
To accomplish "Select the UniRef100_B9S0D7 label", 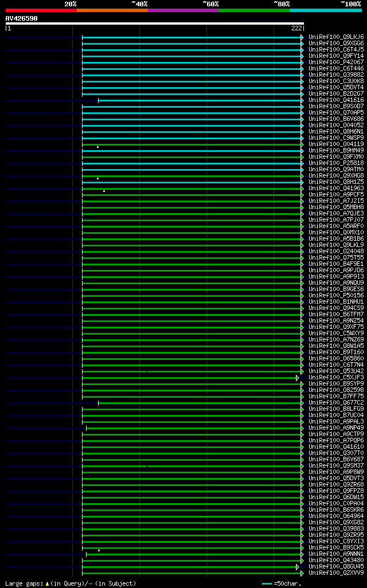I will coord(336,107).
